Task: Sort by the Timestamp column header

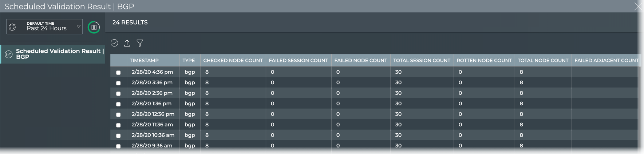Action: click(x=144, y=61)
